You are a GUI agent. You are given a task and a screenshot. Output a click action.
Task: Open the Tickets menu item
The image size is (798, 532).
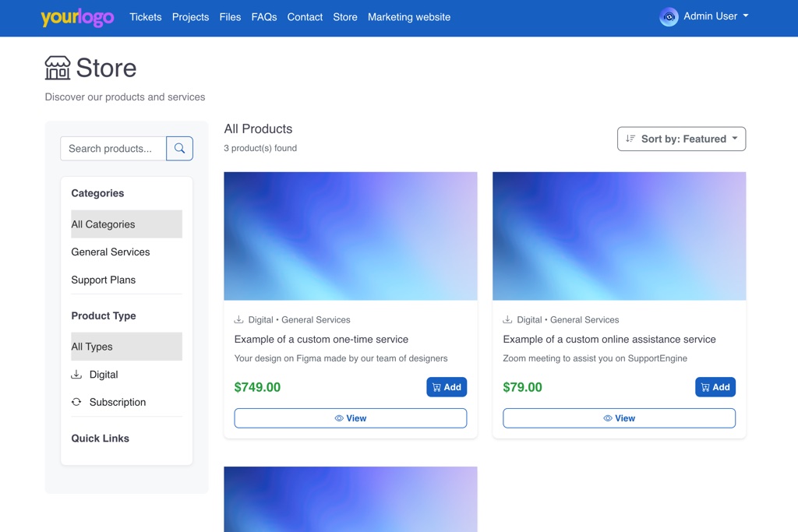[146, 17]
